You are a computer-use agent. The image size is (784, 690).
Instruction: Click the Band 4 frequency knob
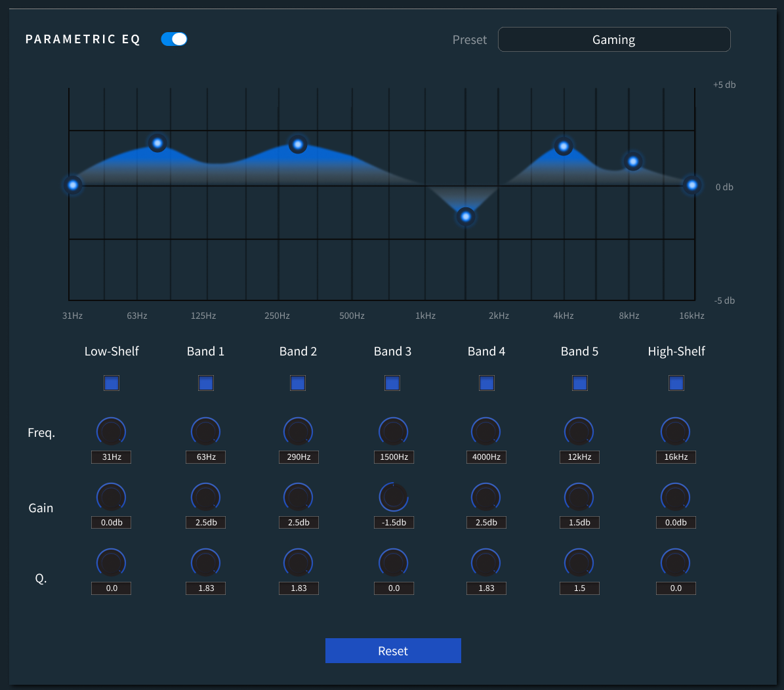pos(485,432)
